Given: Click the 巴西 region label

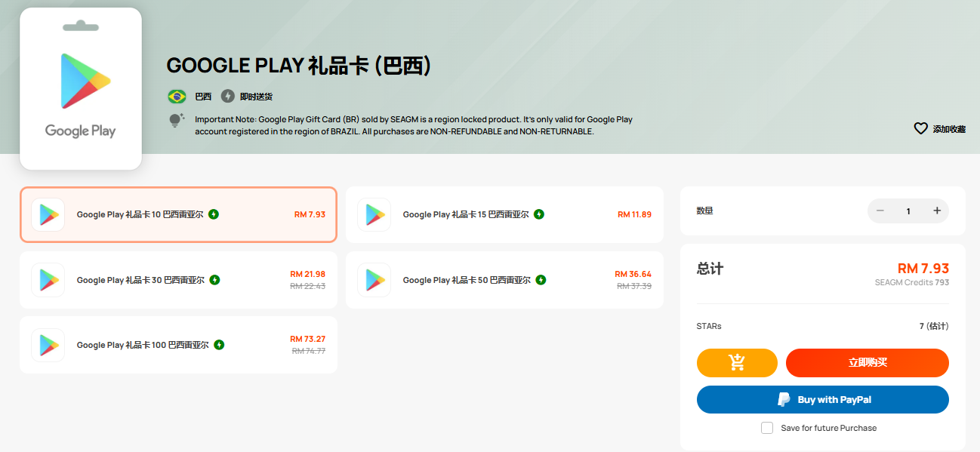Looking at the screenshot, I should (203, 97).
